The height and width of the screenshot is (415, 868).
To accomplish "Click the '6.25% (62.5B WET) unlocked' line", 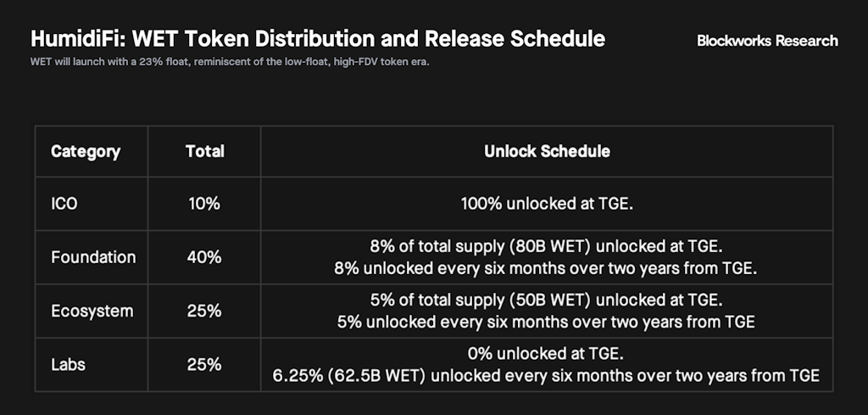I will click(x=547, y=375).
